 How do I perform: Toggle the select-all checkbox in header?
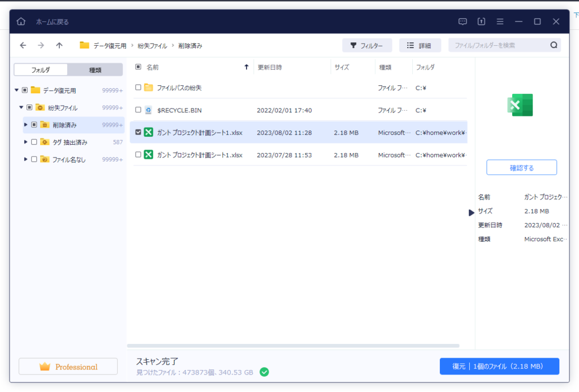point(139,67)
